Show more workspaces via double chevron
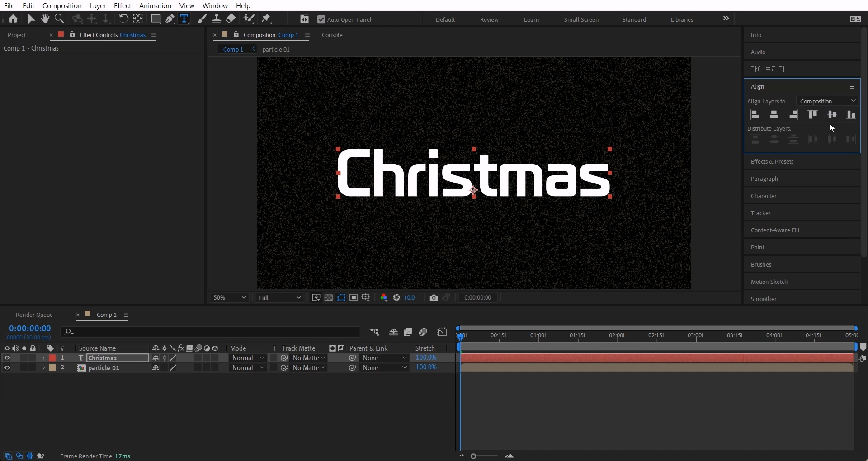The height and width of the screenshot is (461, 868). [x=726, y=19]
